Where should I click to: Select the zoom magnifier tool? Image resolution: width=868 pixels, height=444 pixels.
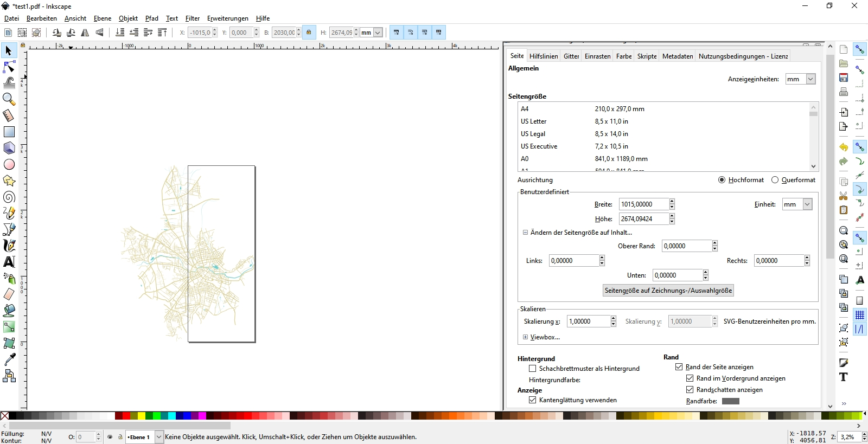click(x=9, y=99)
